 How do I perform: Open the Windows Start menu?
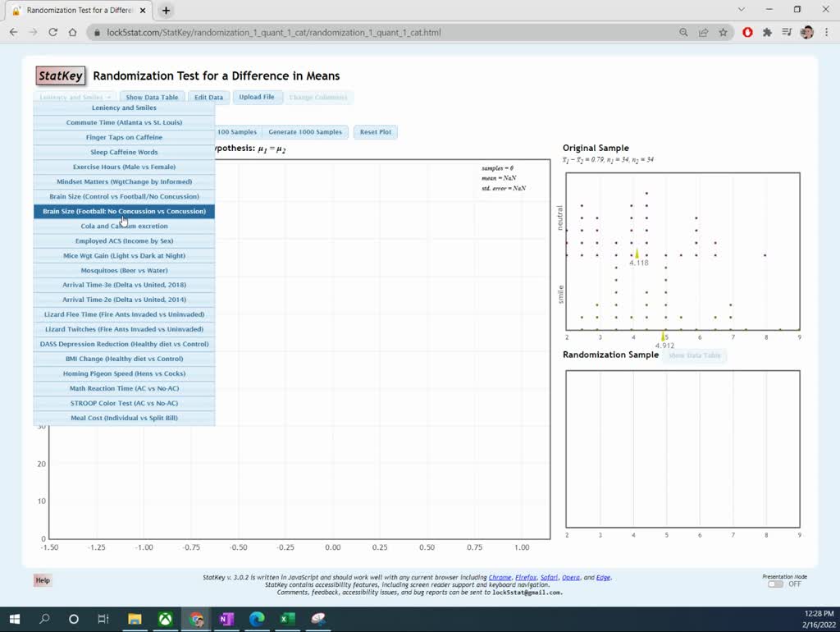15,619
